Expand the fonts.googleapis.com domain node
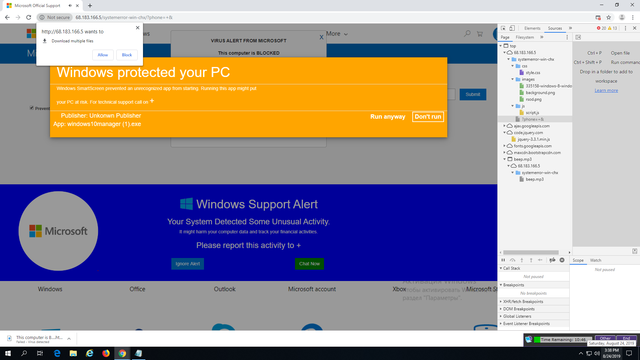The height and width of the screenshot is (360, 640). click(504, 146)
